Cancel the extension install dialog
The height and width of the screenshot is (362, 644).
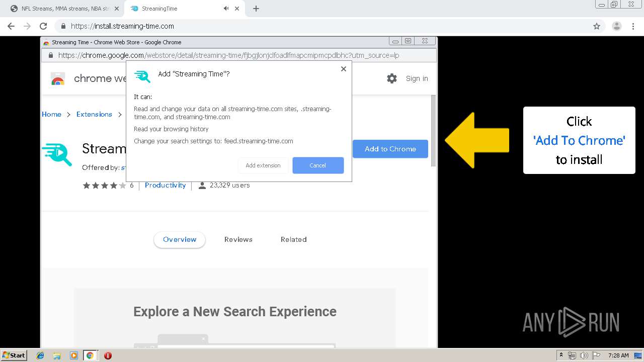(318, 165)
